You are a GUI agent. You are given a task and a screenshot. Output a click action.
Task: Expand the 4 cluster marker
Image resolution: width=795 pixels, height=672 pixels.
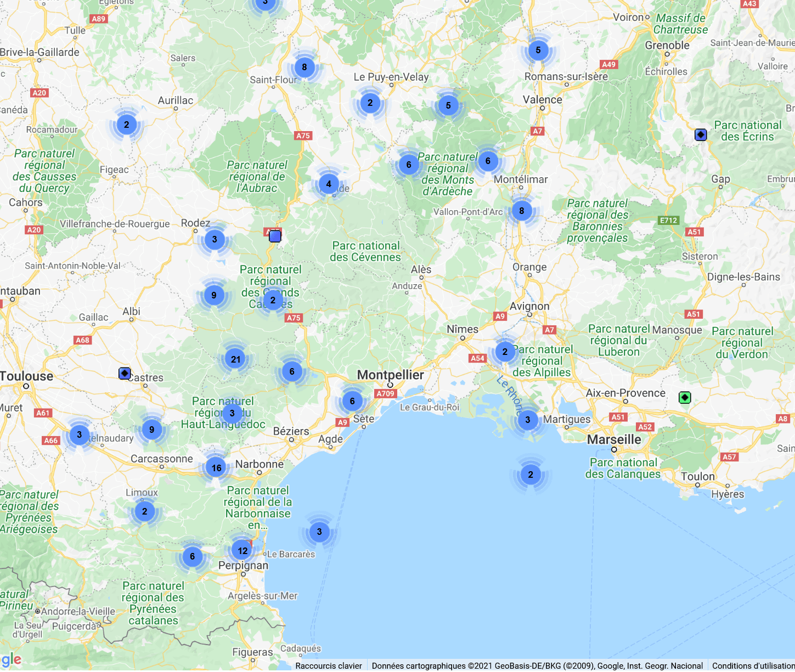click(x=329, y=184)
